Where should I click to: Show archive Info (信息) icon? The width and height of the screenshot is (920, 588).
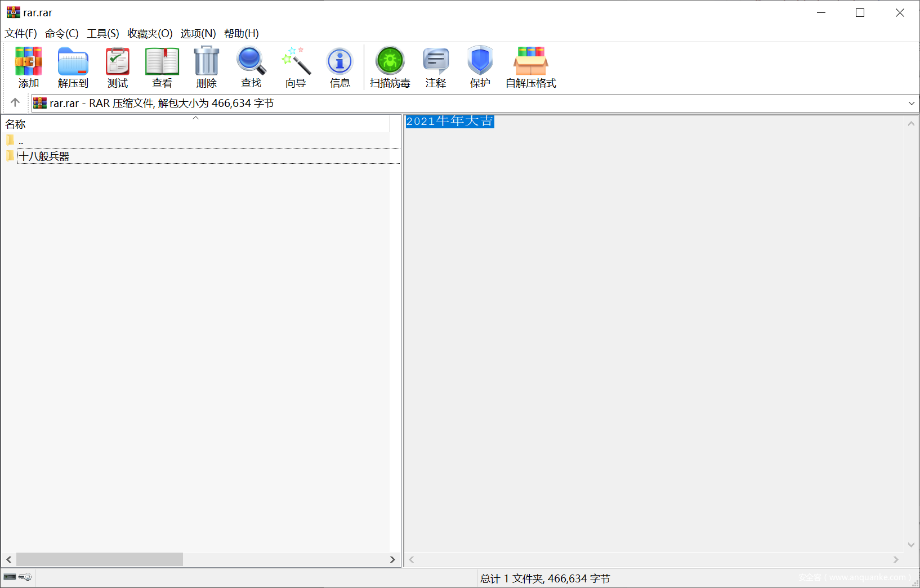coord(340,62)
